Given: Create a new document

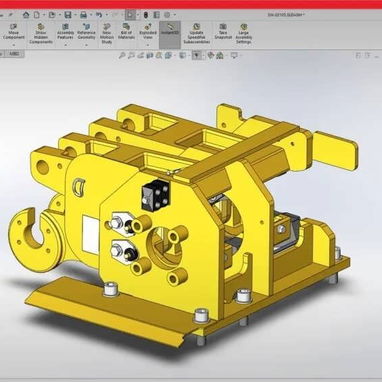Looking at the screenshot, I should point(36,15).
